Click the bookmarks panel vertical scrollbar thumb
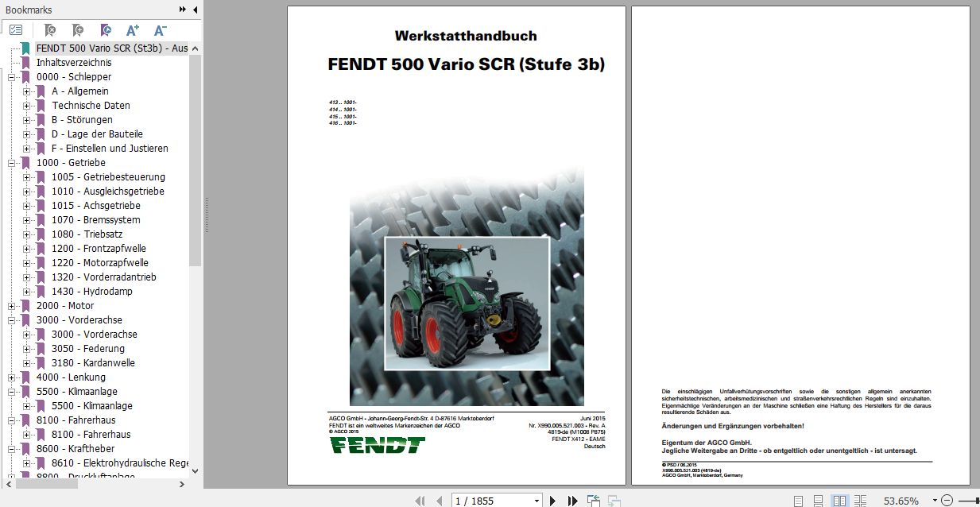Viewport: 980px width, 507px height. [x=196, y=159]
